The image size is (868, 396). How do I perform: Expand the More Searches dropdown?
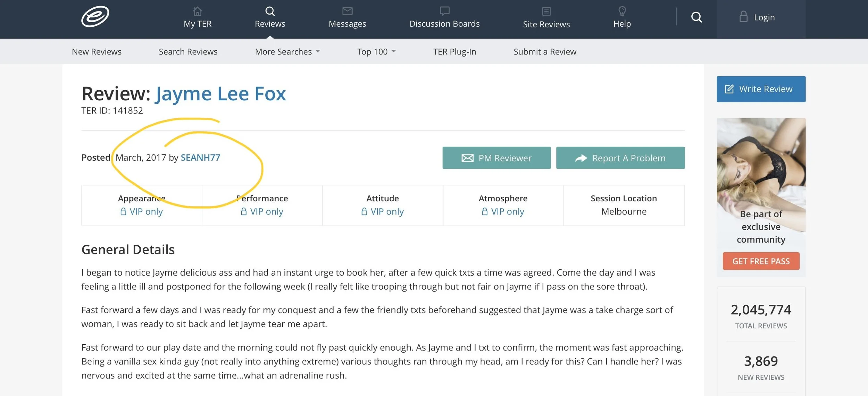[x=287, y=52]
